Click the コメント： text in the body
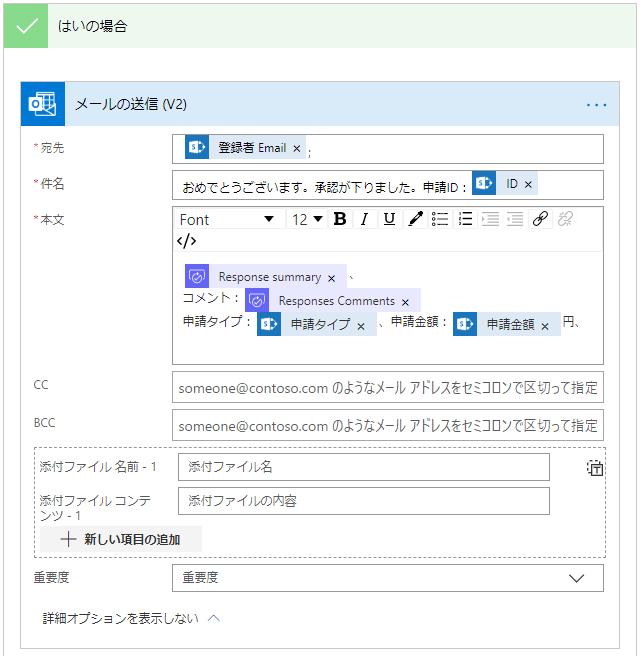Screen dimensions: 641x656 [211, 298]
